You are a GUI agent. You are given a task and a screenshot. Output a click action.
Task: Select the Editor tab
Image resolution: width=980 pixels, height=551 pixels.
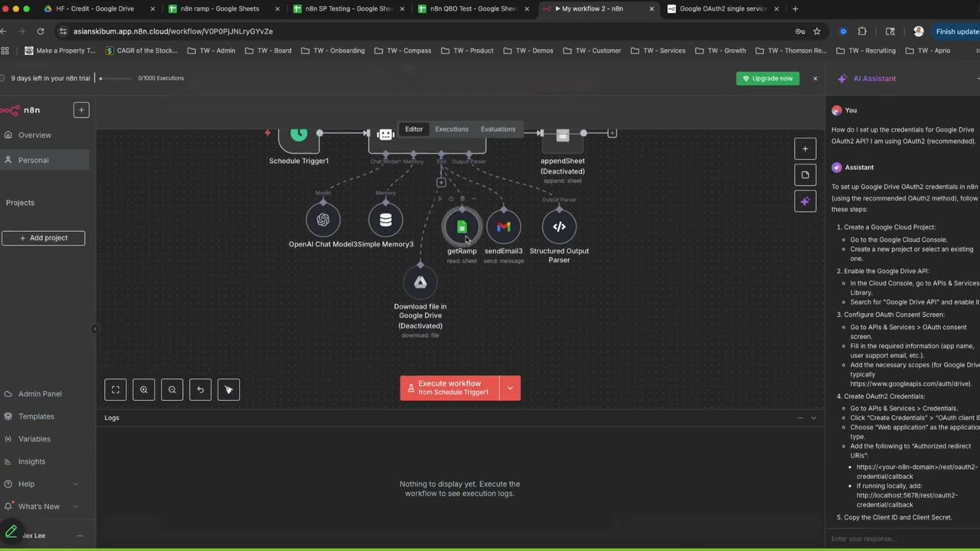click(413, 129)
